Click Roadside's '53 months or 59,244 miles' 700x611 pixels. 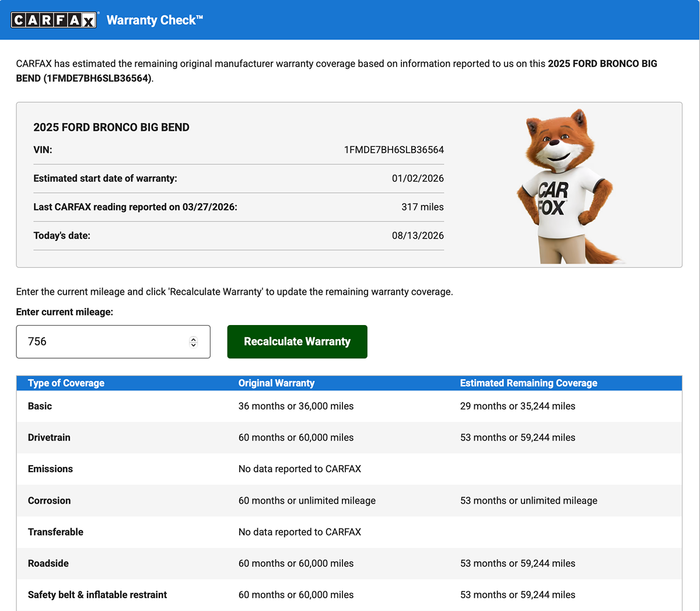pyautogui.click(x=517, y=564)
